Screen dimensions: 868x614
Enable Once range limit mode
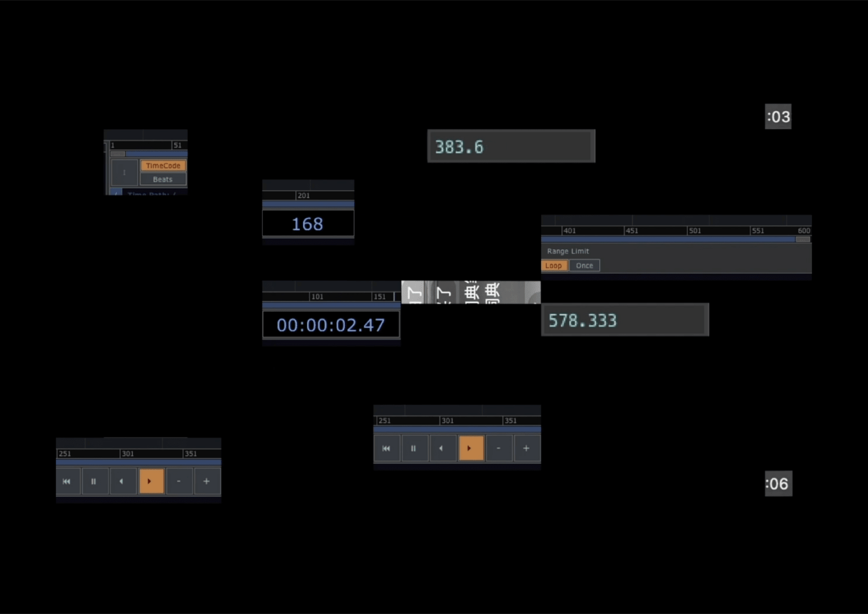coord(584,266)
